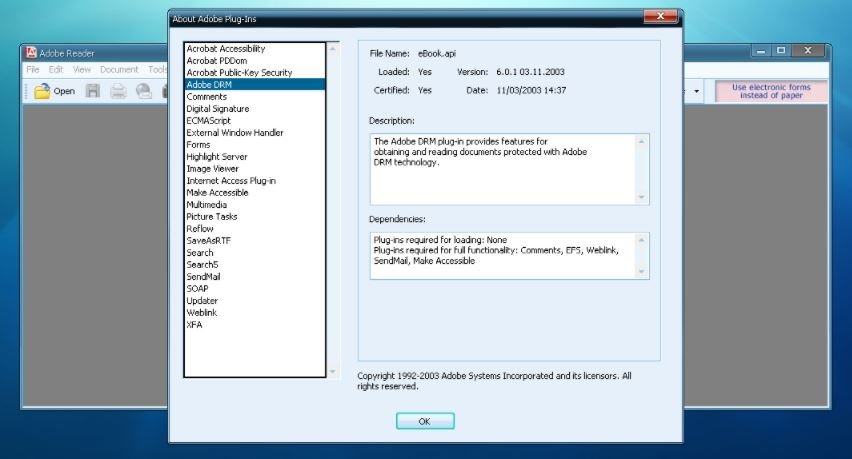
Task: Click the file name value eBook.api
Action: (437, 53)
